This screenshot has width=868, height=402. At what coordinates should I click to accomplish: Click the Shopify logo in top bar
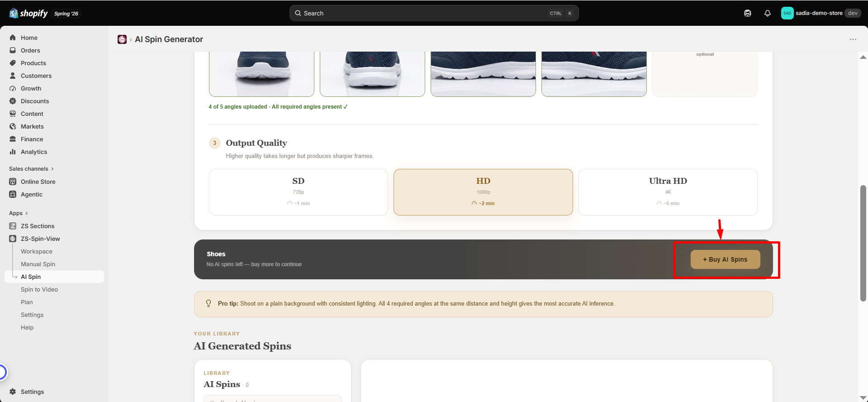click(28, 13)
